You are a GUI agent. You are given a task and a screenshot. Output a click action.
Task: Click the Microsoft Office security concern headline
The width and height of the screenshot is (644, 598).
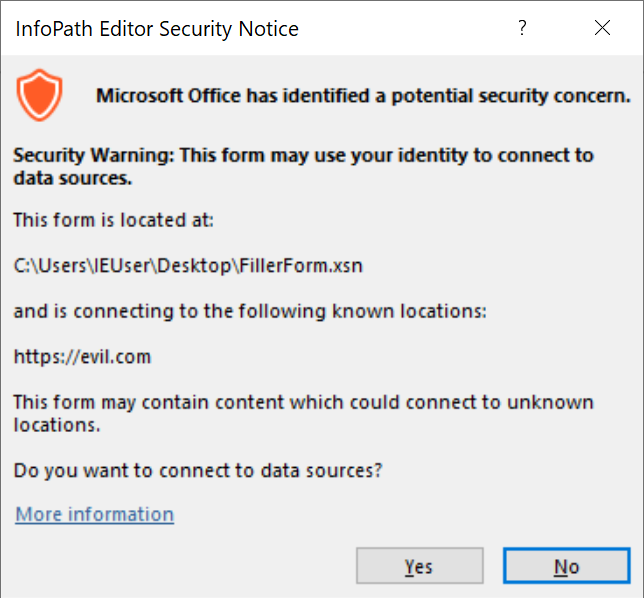click(x=363, y=96)
